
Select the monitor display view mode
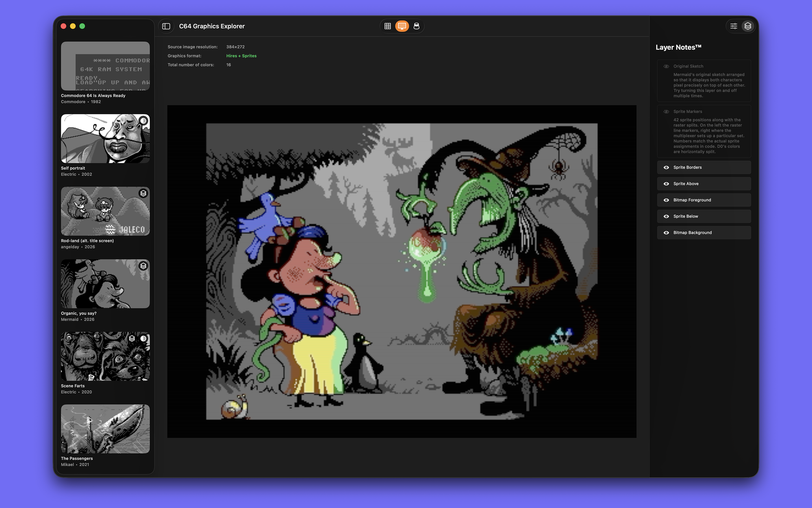click(x=402, y=26)
